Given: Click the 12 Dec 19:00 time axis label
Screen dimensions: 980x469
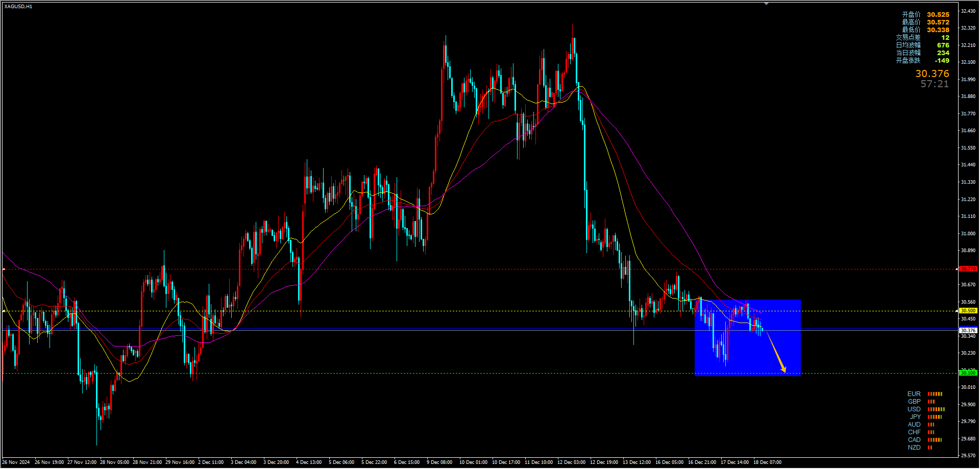Looking at the screenshot, I should click(604, 462).
